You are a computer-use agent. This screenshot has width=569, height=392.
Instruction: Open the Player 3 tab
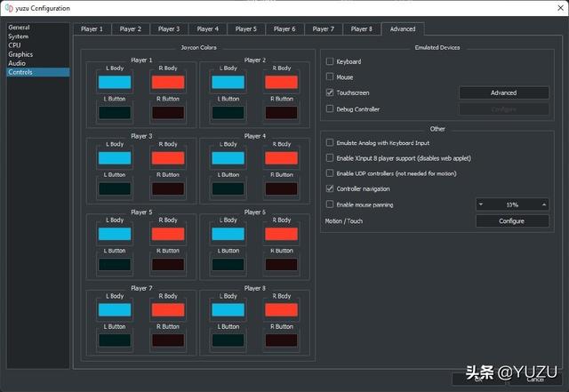tap(169, 29)
